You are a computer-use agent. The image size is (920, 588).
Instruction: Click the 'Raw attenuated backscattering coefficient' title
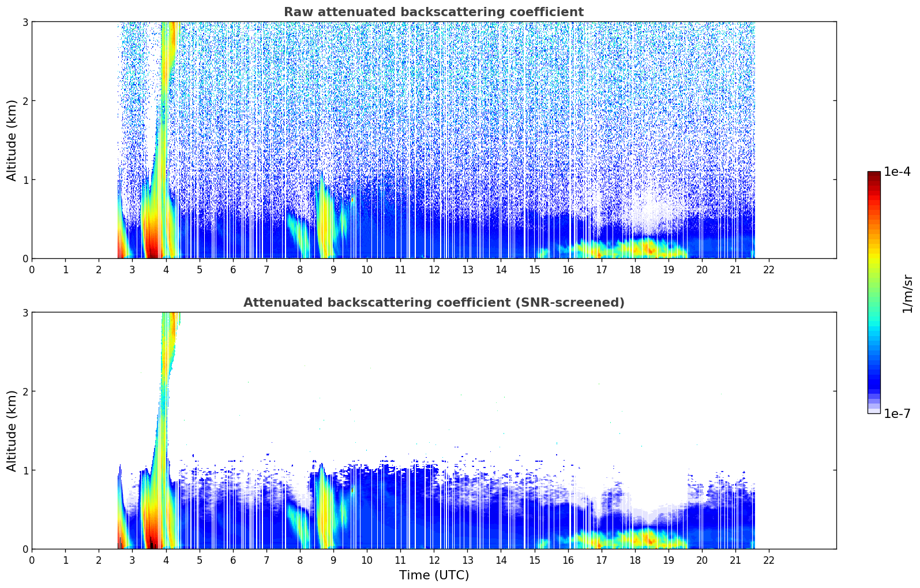pyautogui.click(x=433, y=12)
